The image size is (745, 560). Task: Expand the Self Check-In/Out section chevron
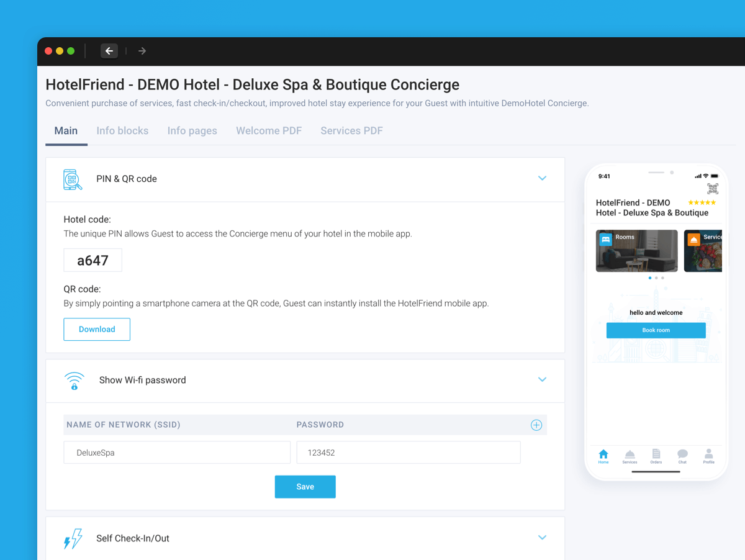pyautogui.click(x=542, y=538)
